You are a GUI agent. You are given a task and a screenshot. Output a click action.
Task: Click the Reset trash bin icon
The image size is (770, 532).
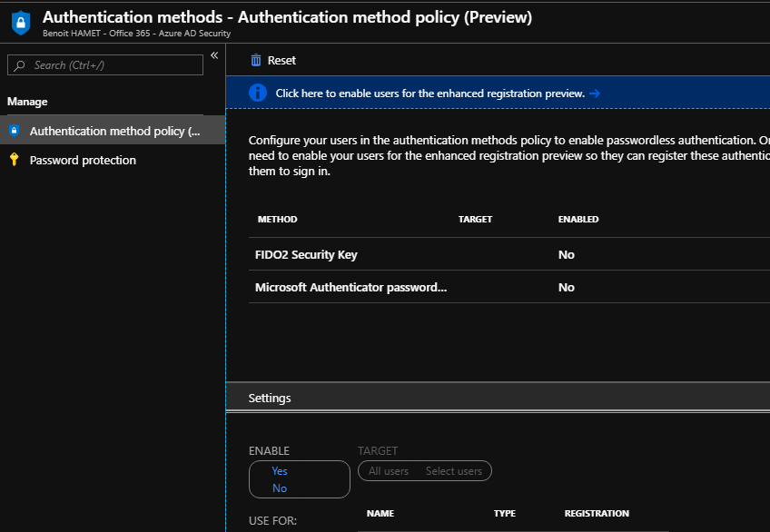[256, 60]
